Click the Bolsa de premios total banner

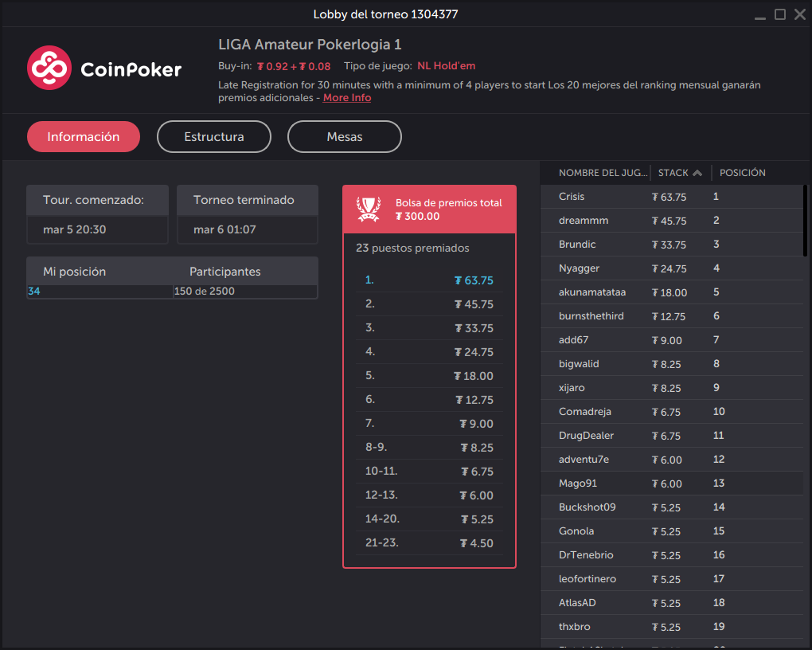point(429,209)
